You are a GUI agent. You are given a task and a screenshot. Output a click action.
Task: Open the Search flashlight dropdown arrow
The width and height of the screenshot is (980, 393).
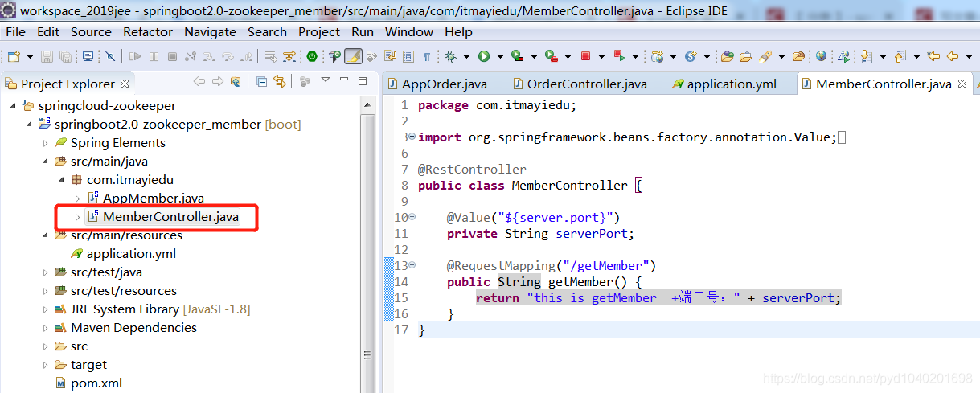(x=781, y=56)
